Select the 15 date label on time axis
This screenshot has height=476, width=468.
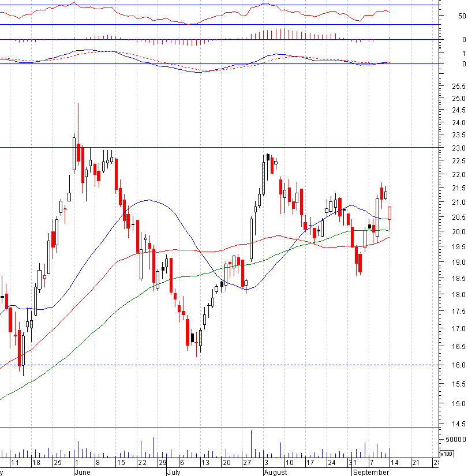coord(121,463)
